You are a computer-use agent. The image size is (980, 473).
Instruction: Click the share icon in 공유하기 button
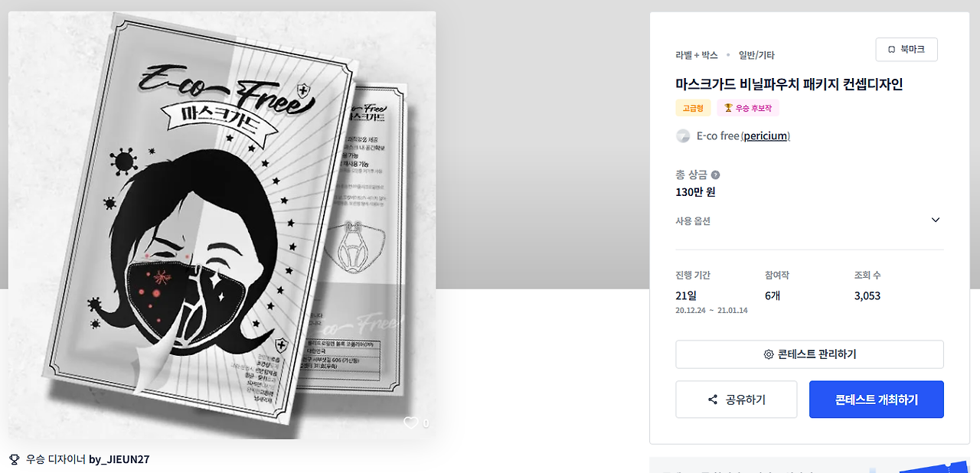713,400
